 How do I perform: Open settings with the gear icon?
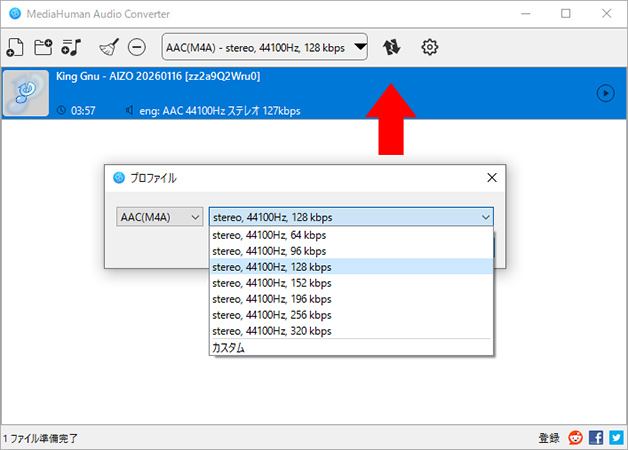point(430,47)
